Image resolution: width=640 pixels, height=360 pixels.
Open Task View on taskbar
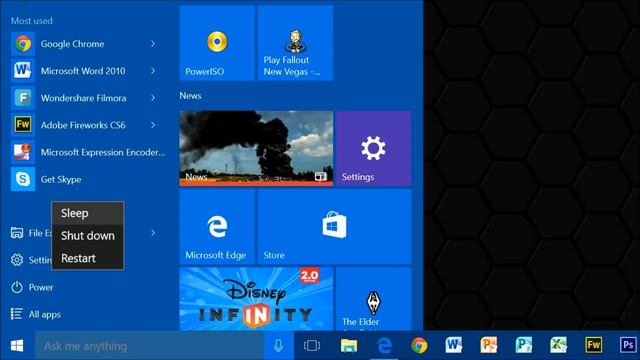pyautogui.click(x=312, y=346)
